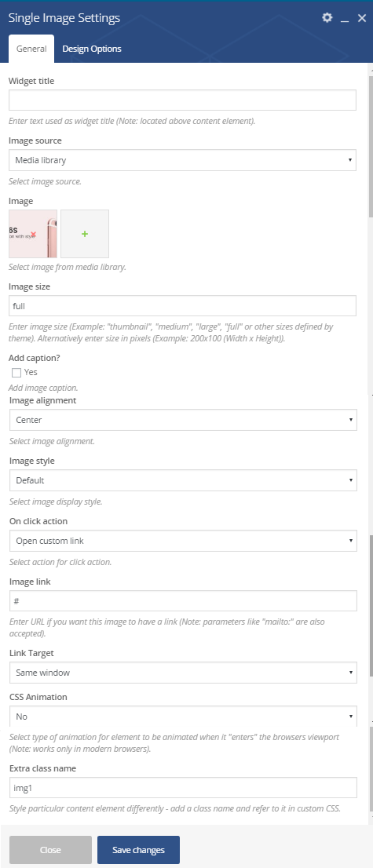Switch to the Design Options tab

pyautogui.click(x=92, y=49)
